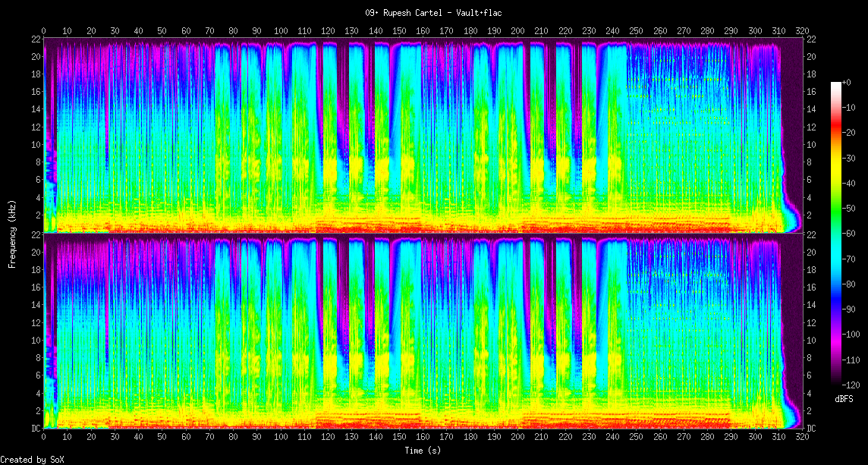Click the 22 label at the top-right frequency axis

click(x=810, y=39)
